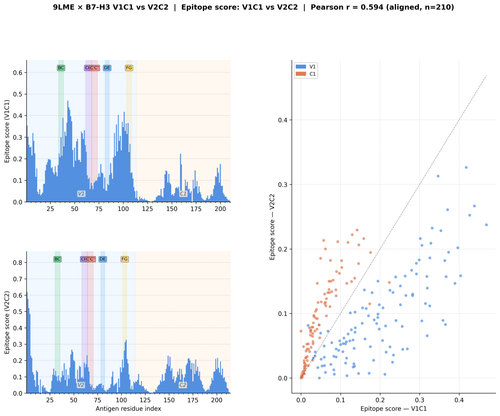Click the yellow FG label in V2C2 plot
Viewport: 500px width, 416px height.
point(124,259)
